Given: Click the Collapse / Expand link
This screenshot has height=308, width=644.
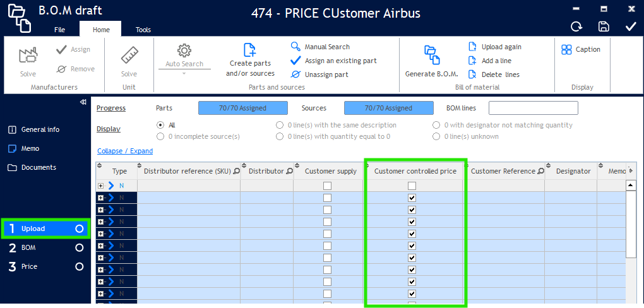Looking at the screenshot, I should 124,151.
